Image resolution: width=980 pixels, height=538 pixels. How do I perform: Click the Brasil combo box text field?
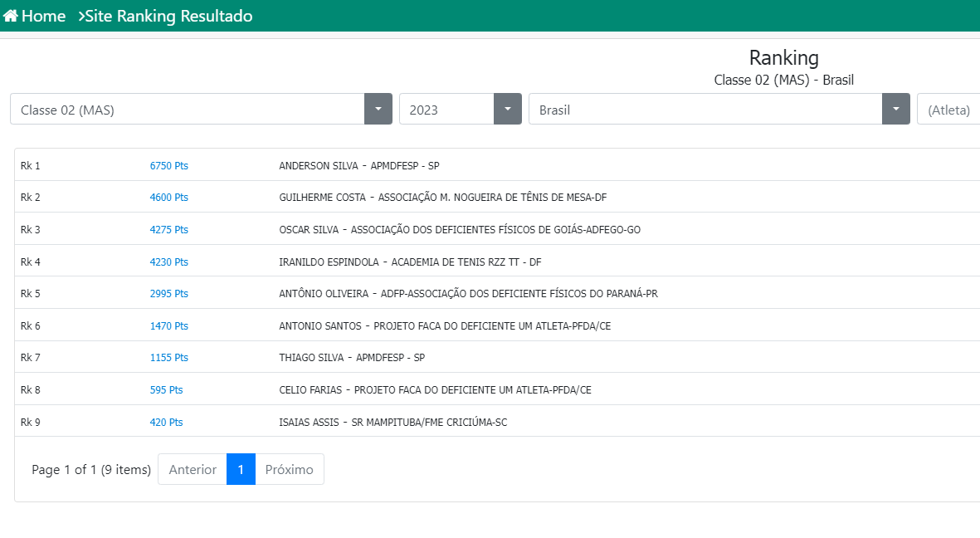coord(705,110)
